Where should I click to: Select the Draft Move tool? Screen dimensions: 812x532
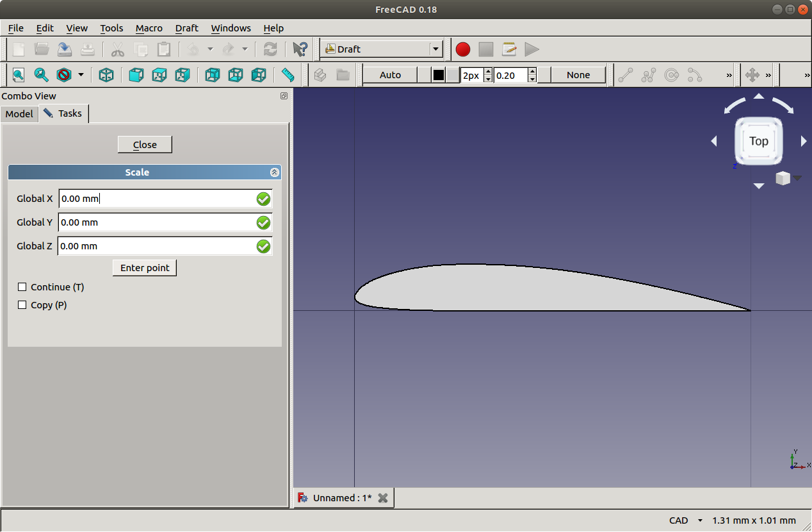[x=752, y=75]
